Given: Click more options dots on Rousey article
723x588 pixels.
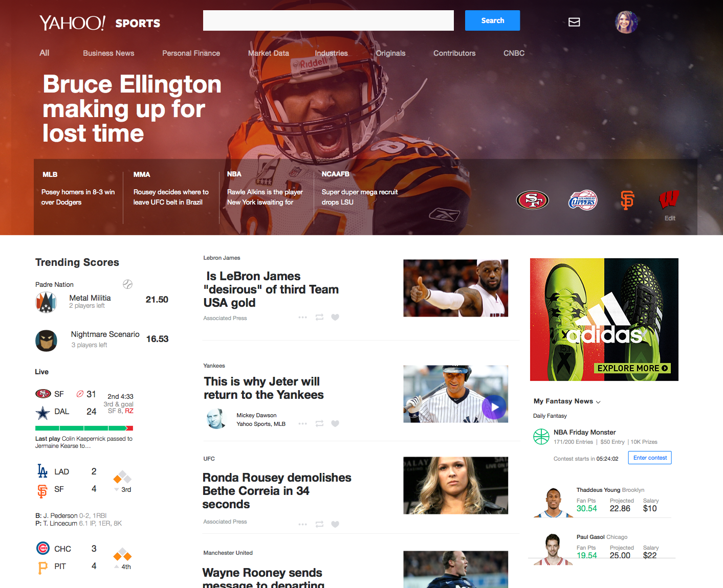Looking at the screenshot, I should coord(303,524).
